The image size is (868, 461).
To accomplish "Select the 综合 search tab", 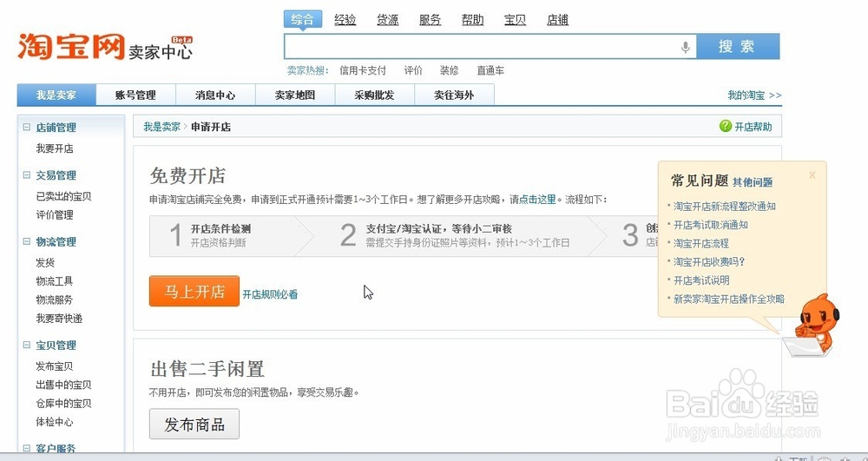I will pos(302,19).
